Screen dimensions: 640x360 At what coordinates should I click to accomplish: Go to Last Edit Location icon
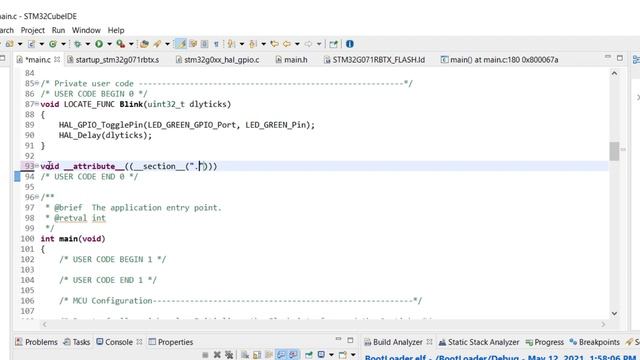tap(274, 44)
